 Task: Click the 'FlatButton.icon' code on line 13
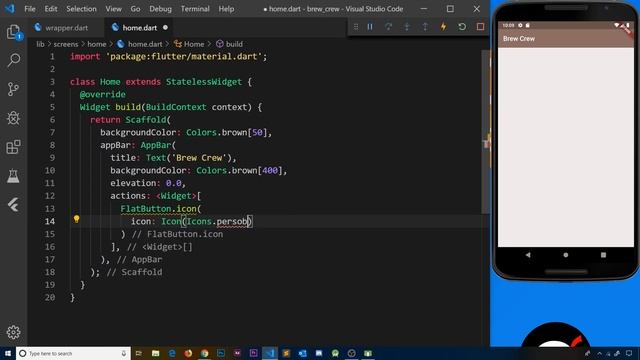(158, 209)
